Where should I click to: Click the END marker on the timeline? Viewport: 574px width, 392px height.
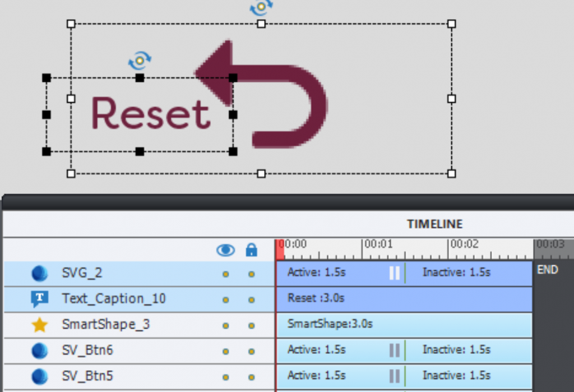tap(547, 270)
